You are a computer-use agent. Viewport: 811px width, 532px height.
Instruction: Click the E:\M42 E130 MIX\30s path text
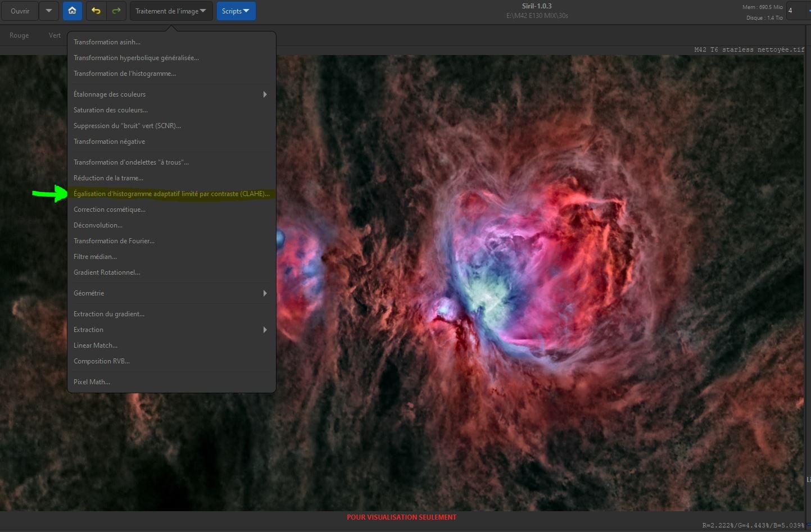537,16
